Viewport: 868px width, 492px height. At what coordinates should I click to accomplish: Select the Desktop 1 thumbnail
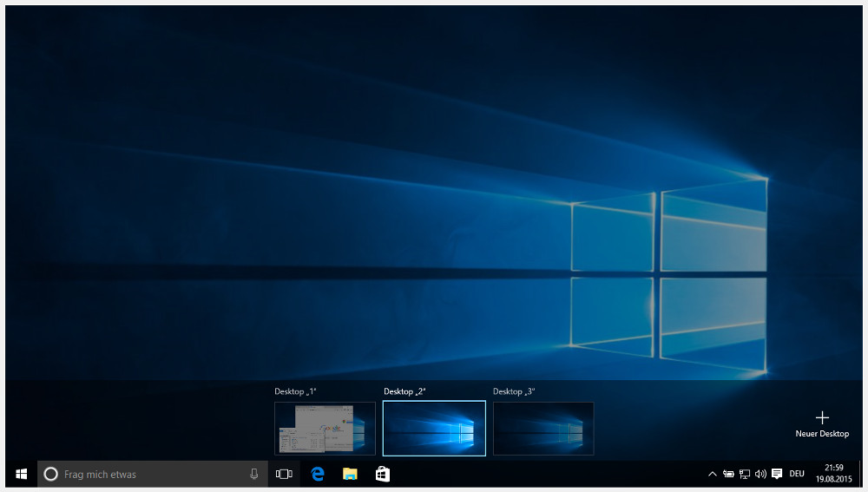tap(325, 429)
